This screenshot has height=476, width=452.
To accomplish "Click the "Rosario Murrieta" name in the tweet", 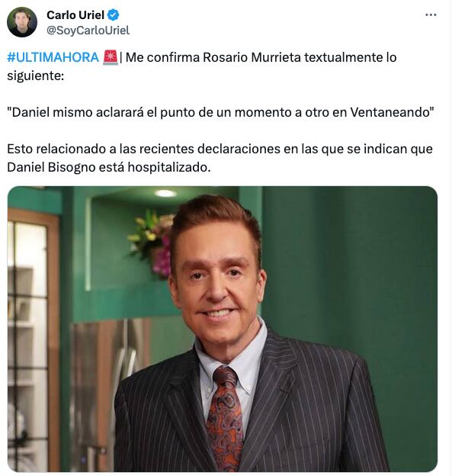I will 252,57.
